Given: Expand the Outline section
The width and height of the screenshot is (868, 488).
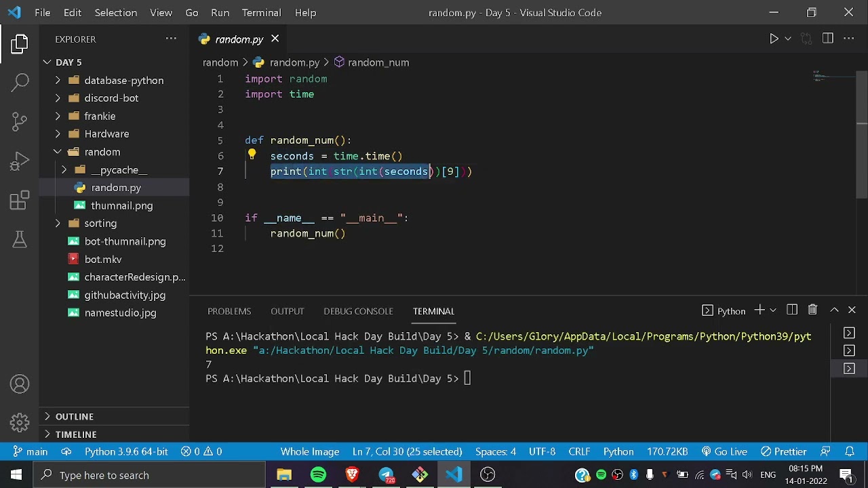Looking at the screenshot, I should click(114, 417).
